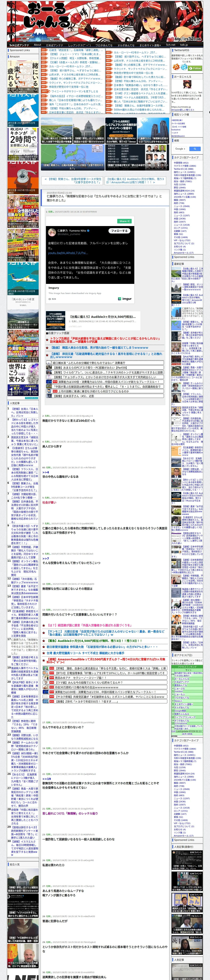This screenshot has height=980, width=210.
Task: Open the まとめサイト速報+ nav tab
Action: (150, 45)
